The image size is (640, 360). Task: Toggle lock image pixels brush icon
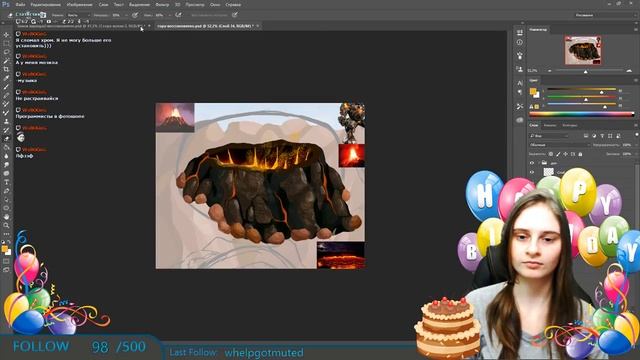coord(558,154)
